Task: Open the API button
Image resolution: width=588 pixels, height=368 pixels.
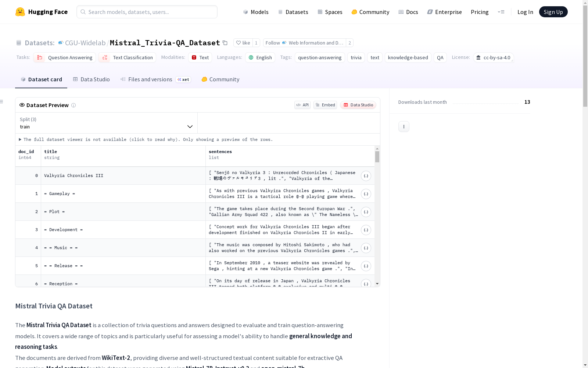Action: (x=302, y=105)
